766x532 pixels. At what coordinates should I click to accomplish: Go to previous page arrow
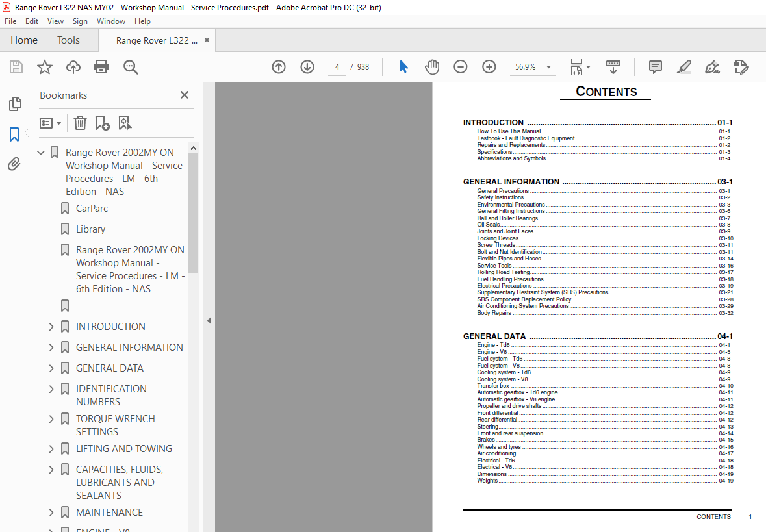click(279, 67)
